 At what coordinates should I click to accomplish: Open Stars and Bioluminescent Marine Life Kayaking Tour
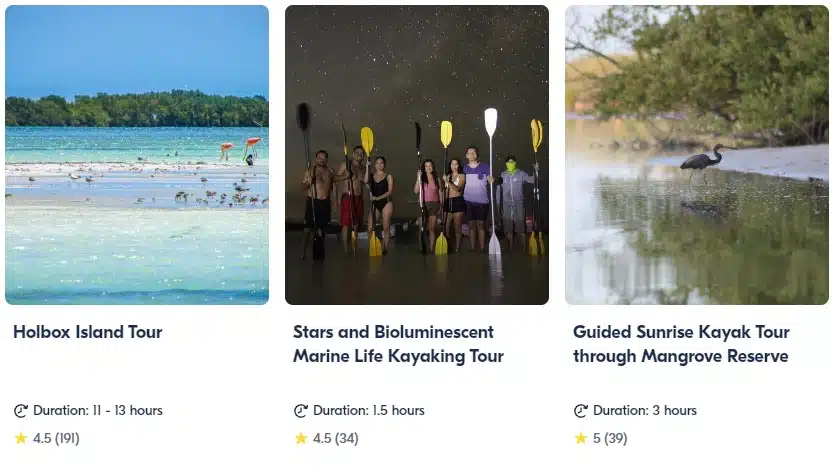point(398,344)
